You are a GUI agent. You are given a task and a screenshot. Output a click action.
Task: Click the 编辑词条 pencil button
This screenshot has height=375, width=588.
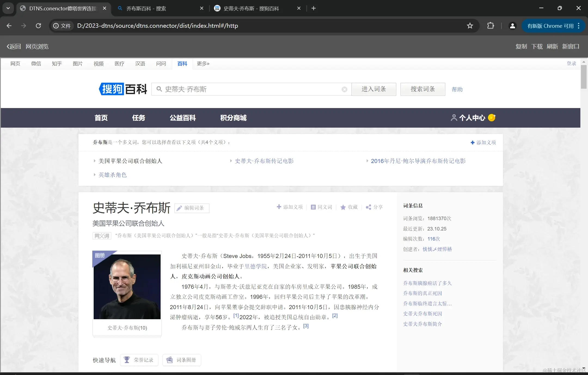(192, 208)
